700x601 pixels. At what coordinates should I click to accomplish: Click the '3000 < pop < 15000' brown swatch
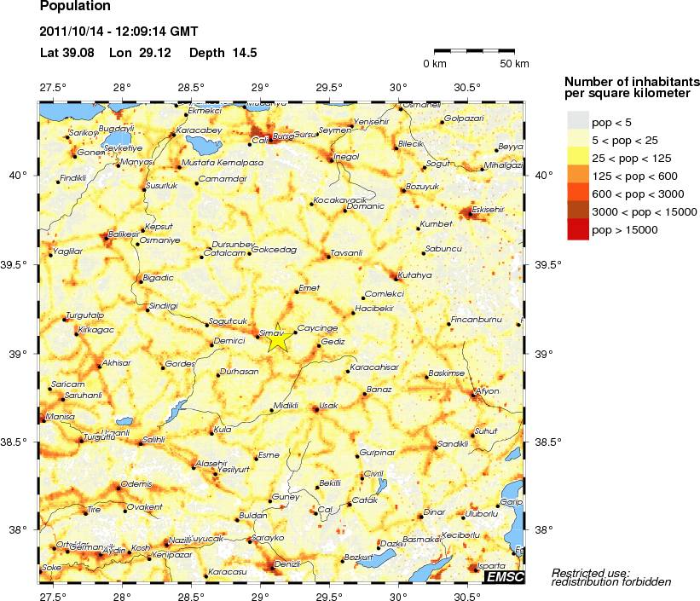pyautogui.click(x=578, y=211)
